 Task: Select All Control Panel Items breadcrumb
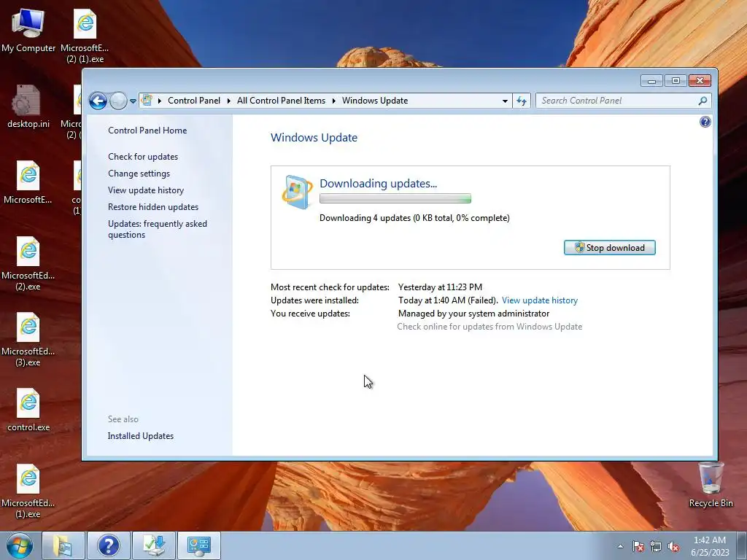281,101
